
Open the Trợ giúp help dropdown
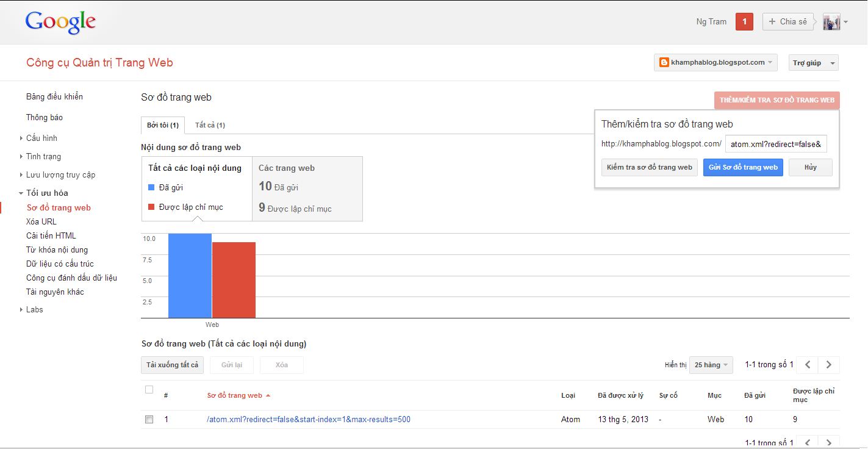(814, 63)
